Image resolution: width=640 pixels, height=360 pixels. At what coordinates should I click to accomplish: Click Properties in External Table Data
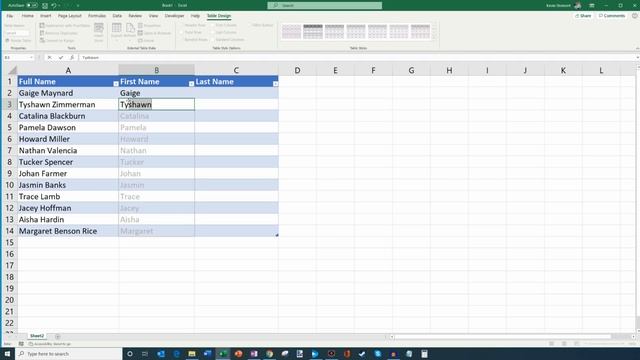click(149, 26)
